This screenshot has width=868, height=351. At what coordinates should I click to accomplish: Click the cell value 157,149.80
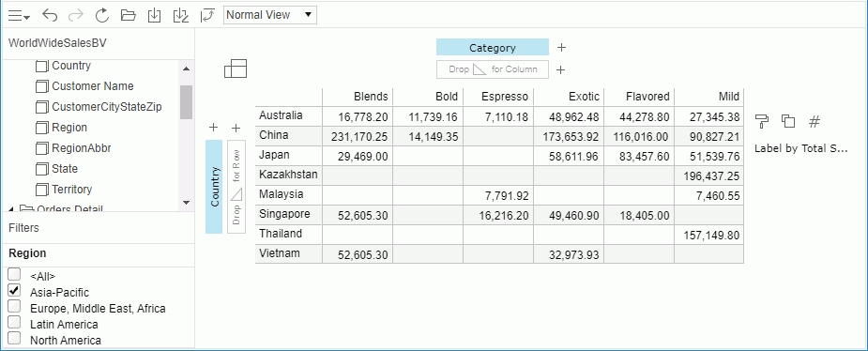[710, 236]
